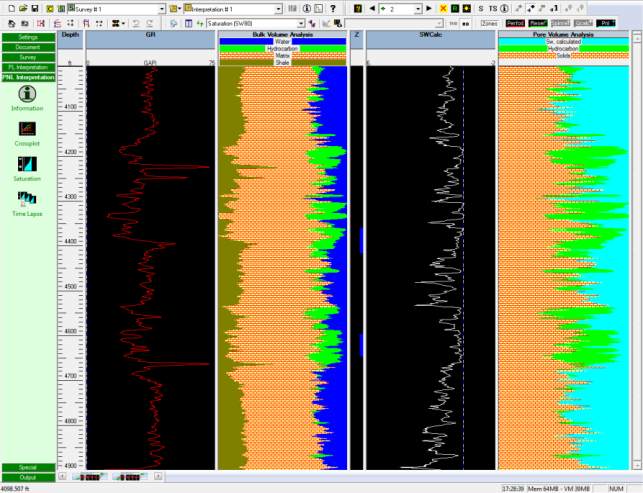Click the circled i icon next to TS

505,9
